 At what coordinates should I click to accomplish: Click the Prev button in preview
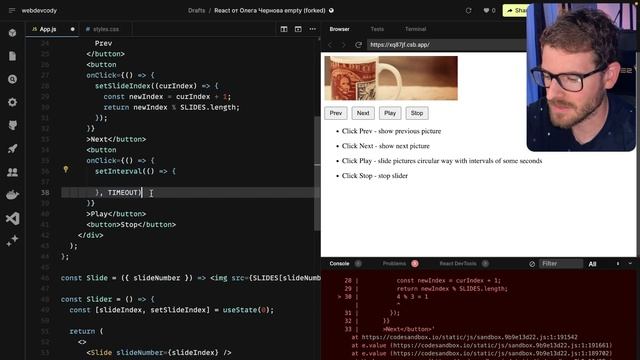point(336,113)
